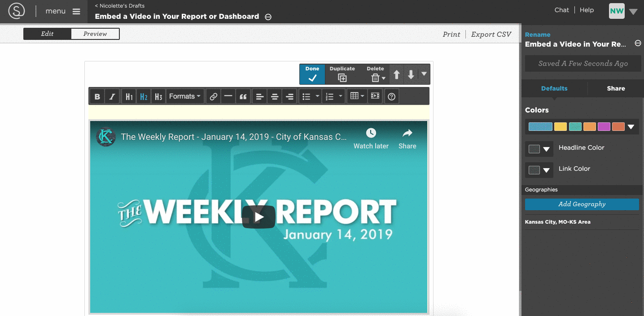Open the hamburger menu

[76, 11]
